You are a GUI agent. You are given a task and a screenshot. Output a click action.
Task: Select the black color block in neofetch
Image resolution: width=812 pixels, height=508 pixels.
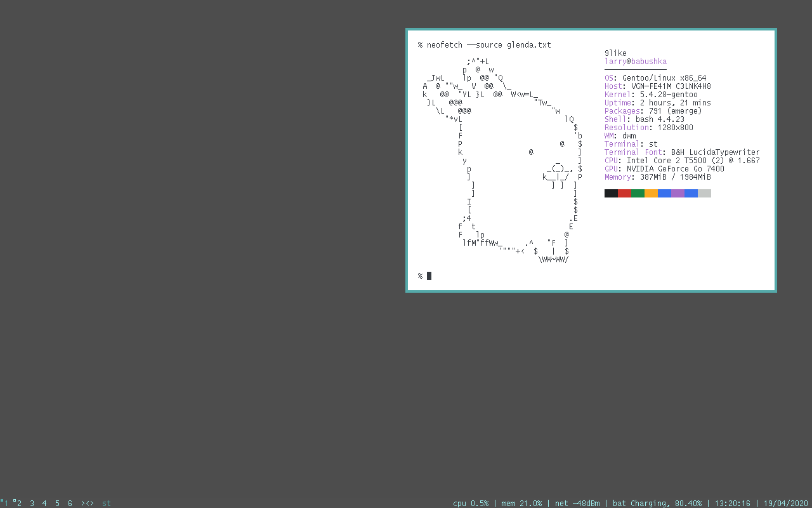click(611, 193)
